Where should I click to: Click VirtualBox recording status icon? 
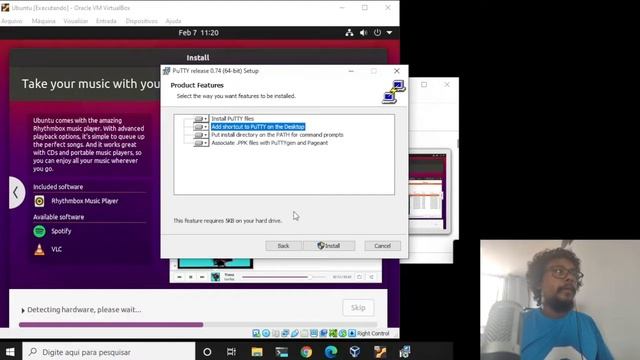click(x=323, y=333)
